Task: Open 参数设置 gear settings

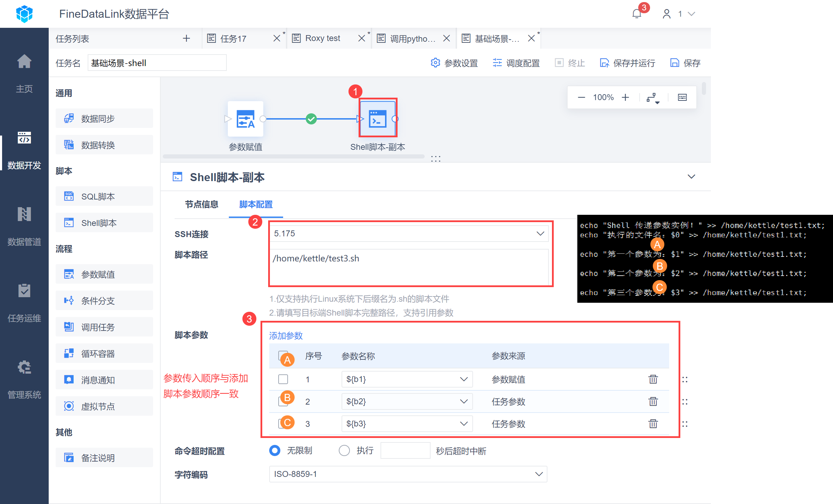Action: pos(454,63)
